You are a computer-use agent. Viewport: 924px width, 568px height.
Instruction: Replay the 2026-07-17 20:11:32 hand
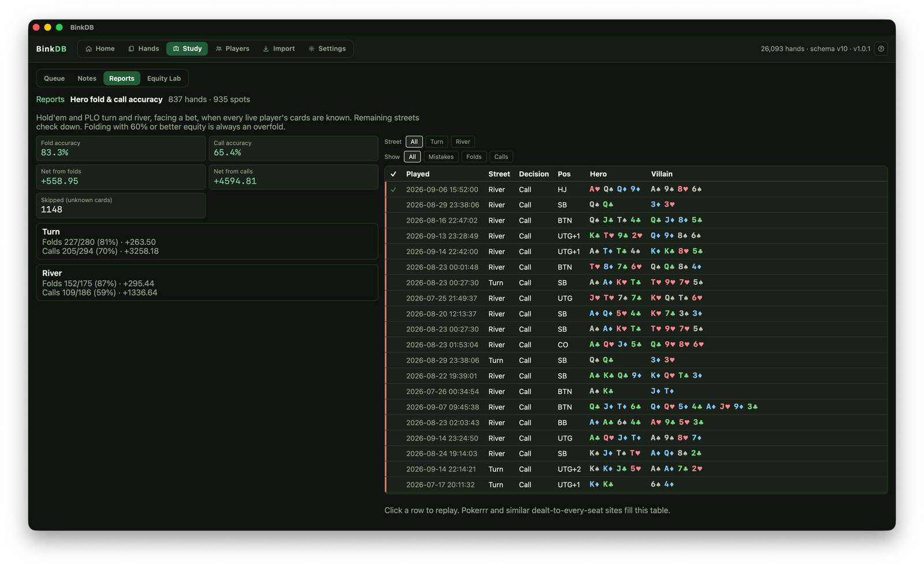point(636,485)
